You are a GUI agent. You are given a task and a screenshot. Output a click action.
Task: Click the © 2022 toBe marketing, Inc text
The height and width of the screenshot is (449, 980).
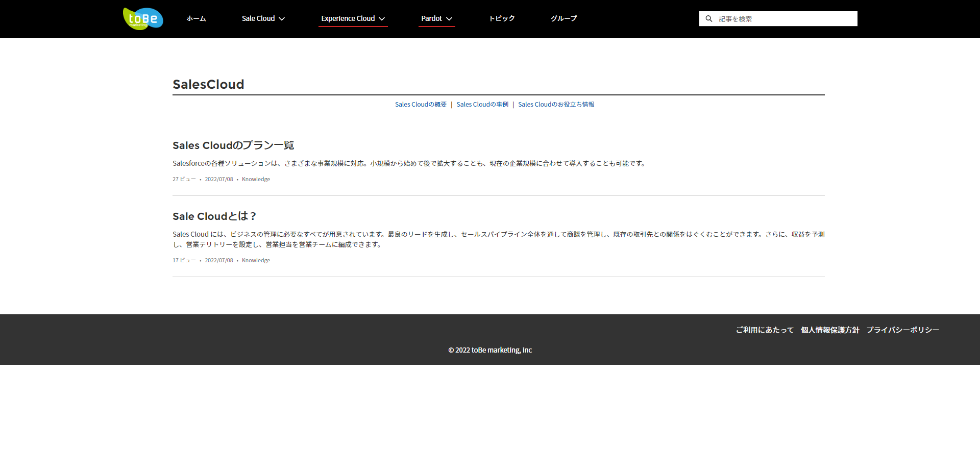[490, 350]
